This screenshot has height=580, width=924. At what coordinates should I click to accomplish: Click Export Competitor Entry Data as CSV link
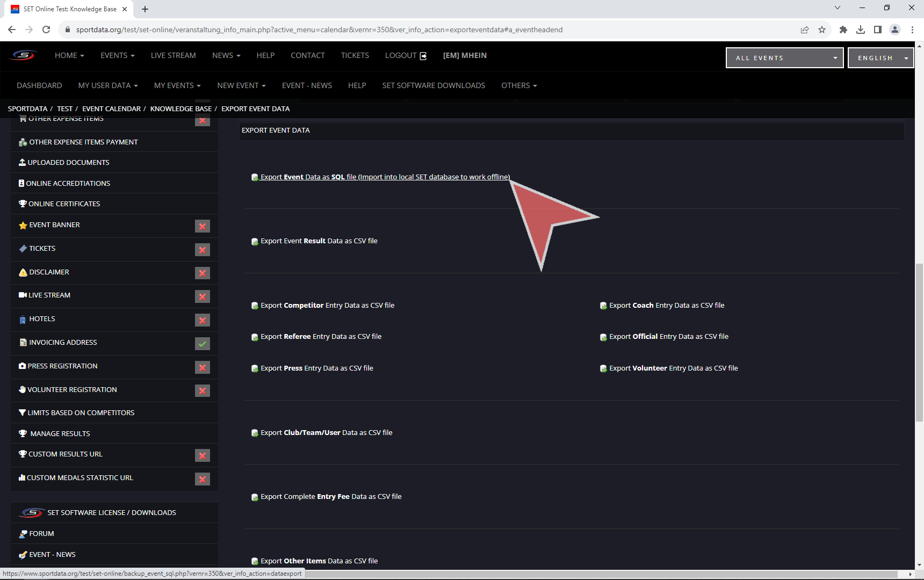[327, 306]
